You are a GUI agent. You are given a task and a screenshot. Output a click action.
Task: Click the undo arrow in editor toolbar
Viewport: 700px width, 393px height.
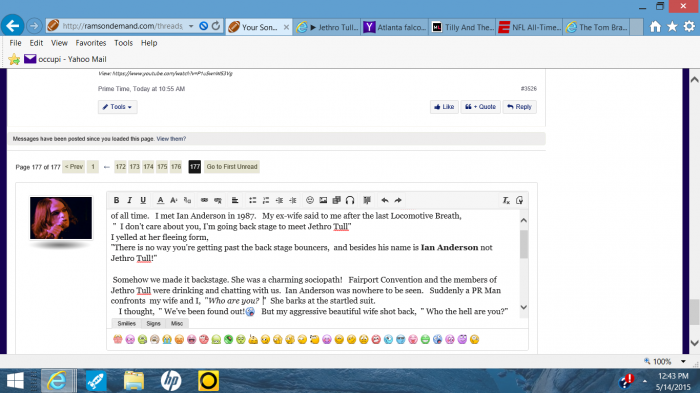385,200
